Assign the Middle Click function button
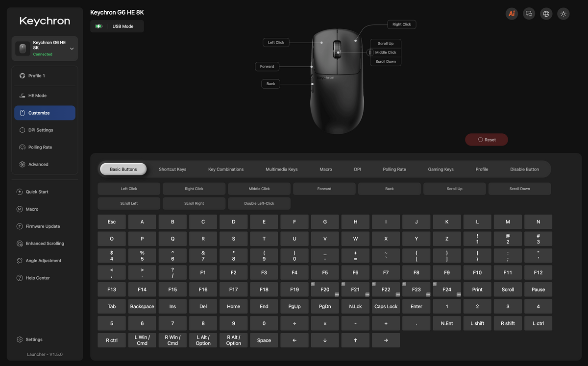 point(259,189)
